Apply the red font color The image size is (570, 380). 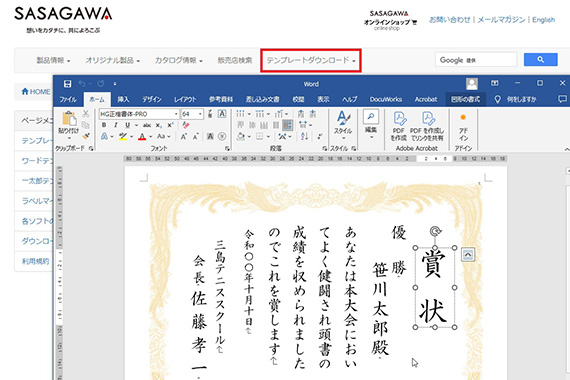[x=142, y=136]
